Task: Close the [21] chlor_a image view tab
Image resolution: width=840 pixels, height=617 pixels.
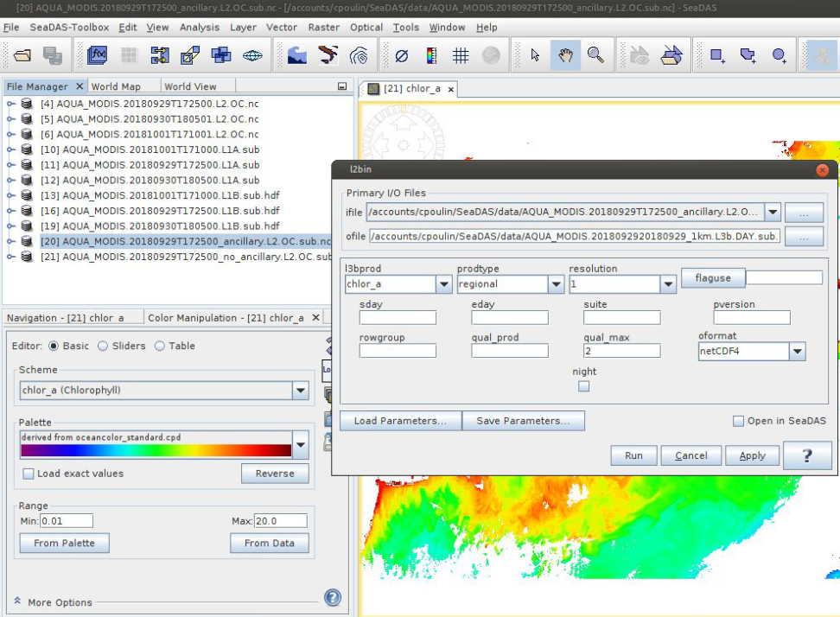Action: point(451,90)
